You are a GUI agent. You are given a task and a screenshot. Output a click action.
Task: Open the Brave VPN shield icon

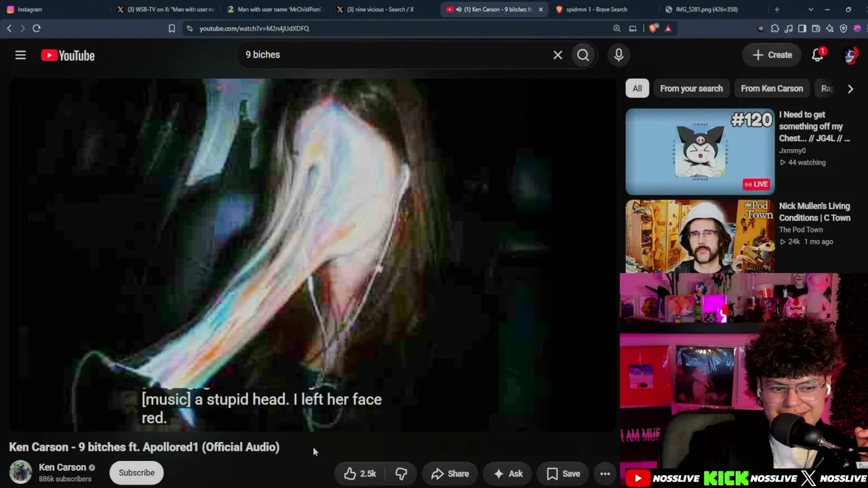[x=844, y=28]
